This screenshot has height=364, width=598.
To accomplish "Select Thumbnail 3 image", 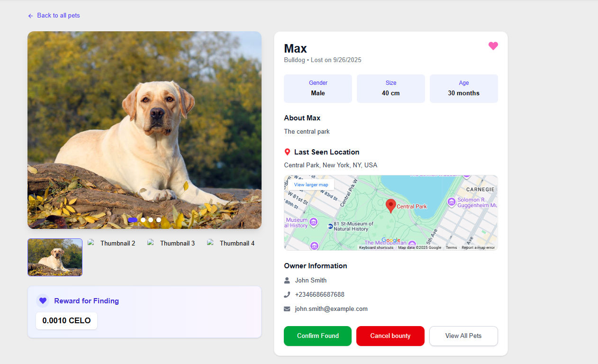I will click(x=172, y=243).
